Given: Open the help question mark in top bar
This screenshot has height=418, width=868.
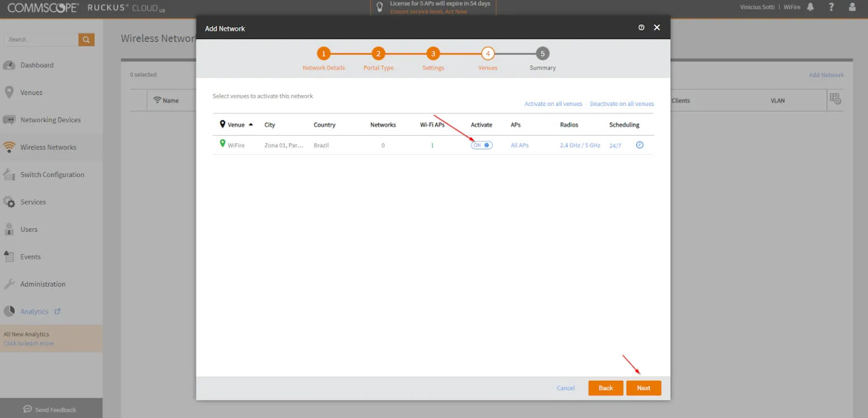Looking at the screenshot, I should [x=831, y=7].
